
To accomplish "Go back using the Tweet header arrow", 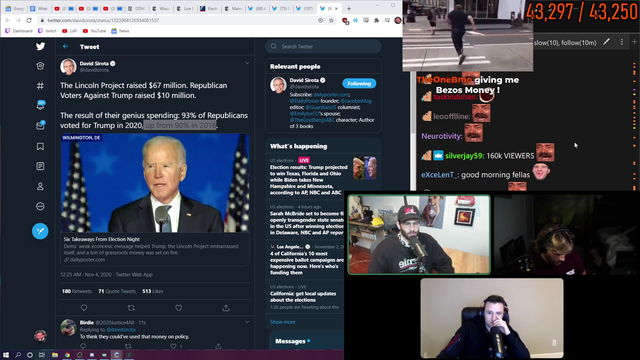I will coord(66,47).
